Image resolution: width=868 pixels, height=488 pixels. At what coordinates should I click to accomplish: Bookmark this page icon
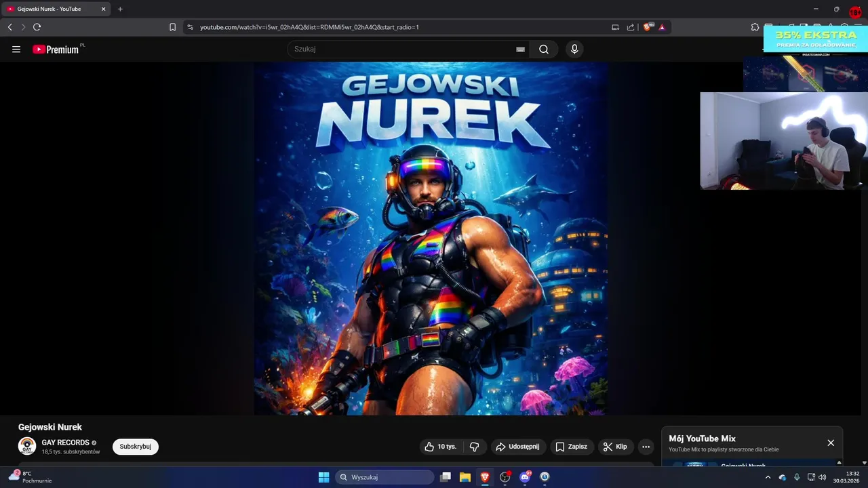(172, 27)
